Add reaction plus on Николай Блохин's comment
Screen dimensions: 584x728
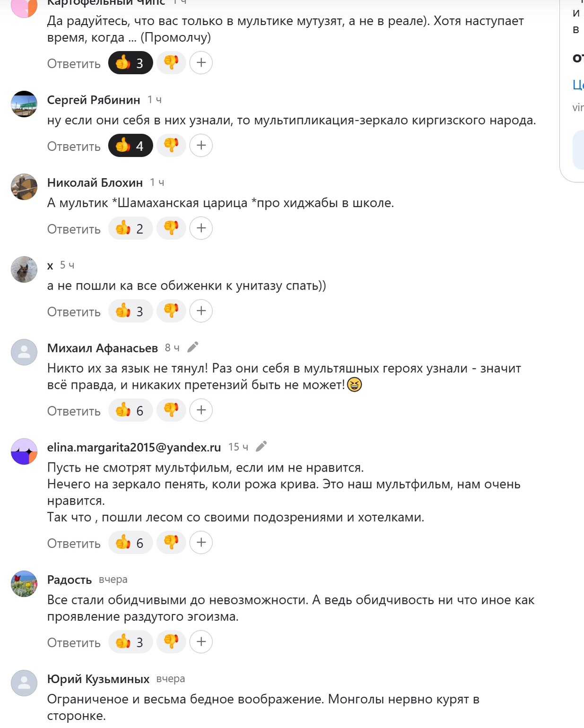click(201, 228)
